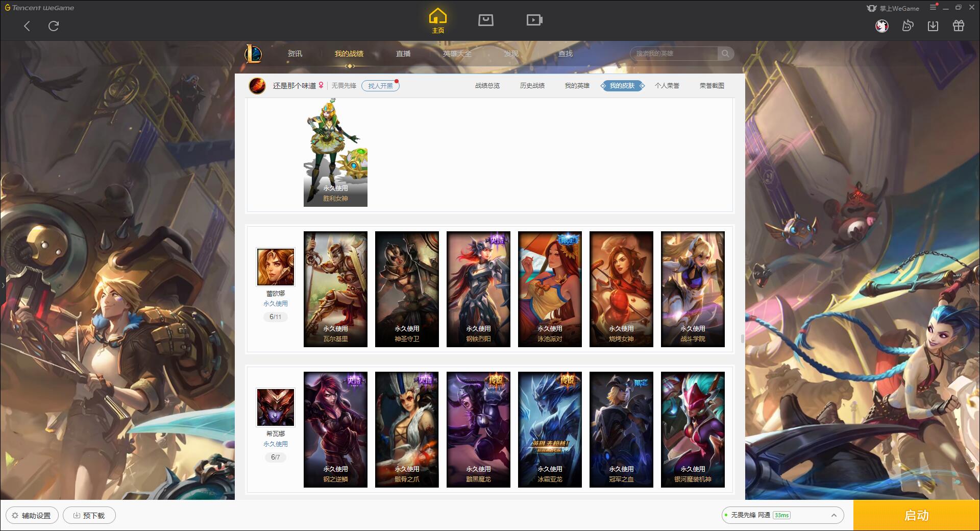The width and height of the screenshot is (980, 531).
Task: Open the 胜利女神 skin card
Action: click(335, 153)
